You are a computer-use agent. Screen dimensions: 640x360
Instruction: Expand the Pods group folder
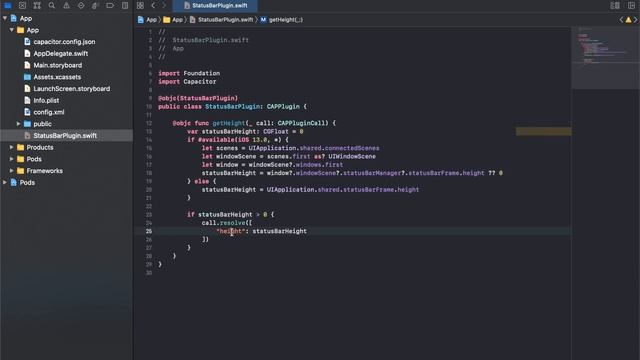[x=12, y=159]
